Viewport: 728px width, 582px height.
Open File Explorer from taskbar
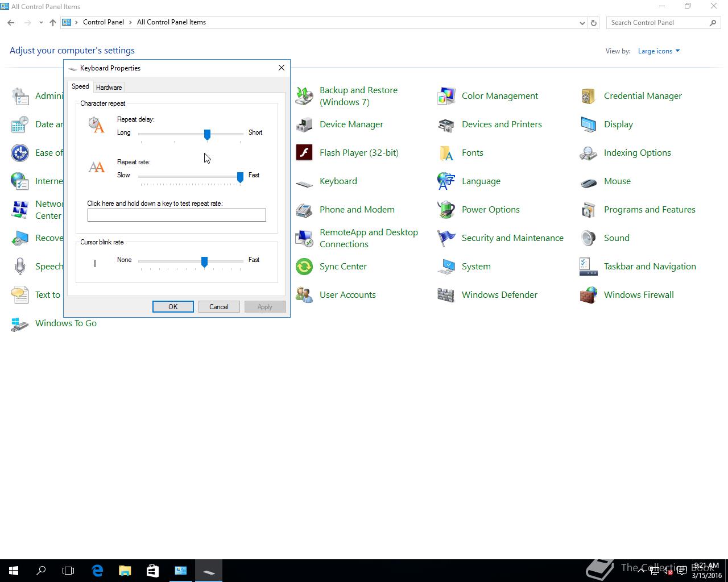tap(125, 571)
